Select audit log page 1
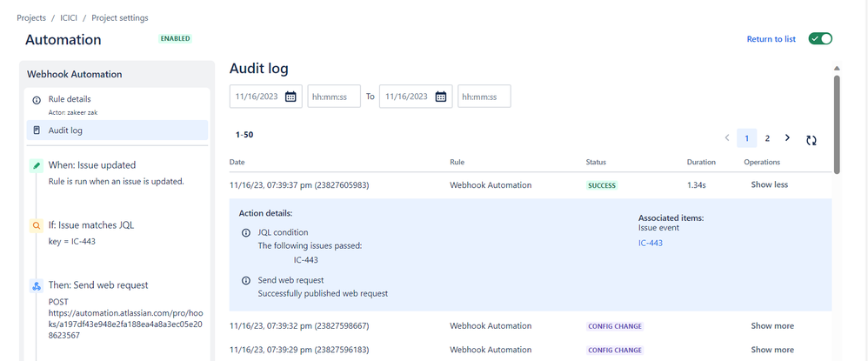 pyautogui.click(x=747, y=138)
